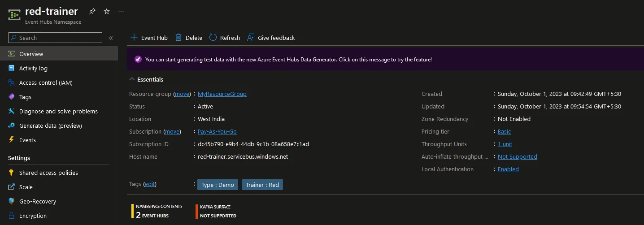Click the plus icon for Event Hub
Image resolution: width=644 pixels, height=225 pixels.
click(x=134, y=38)
